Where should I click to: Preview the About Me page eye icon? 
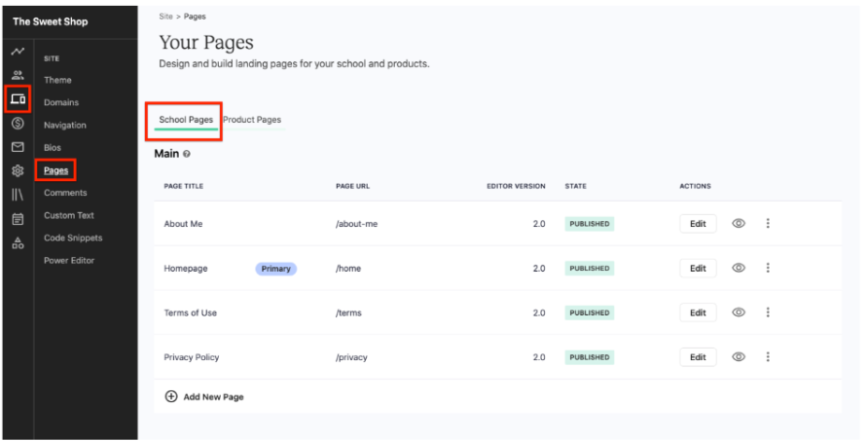739,223
